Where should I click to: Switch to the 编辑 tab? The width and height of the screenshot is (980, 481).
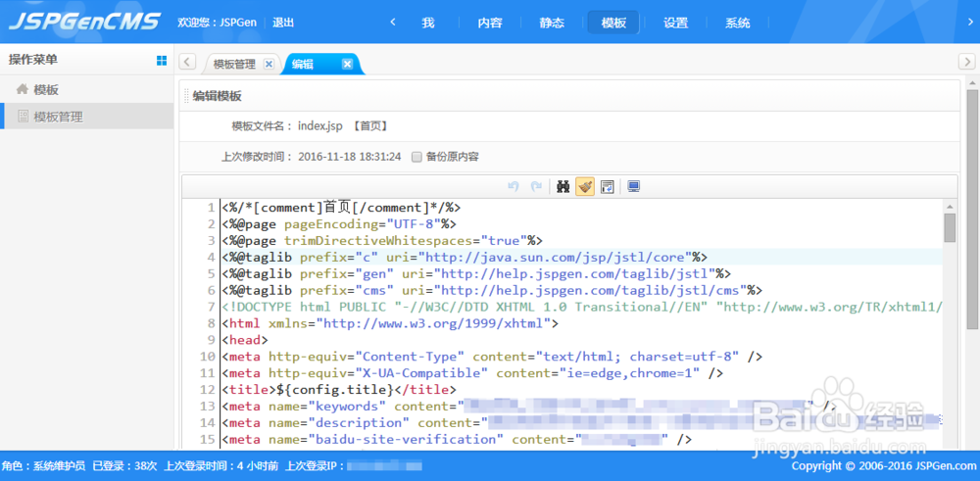pyautogui.click(x=303, y=64)
